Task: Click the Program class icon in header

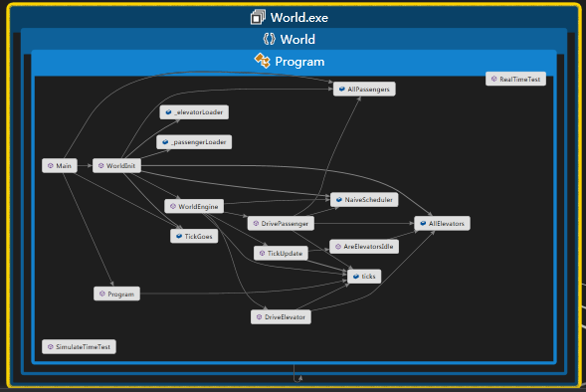Action: (263, 61)
